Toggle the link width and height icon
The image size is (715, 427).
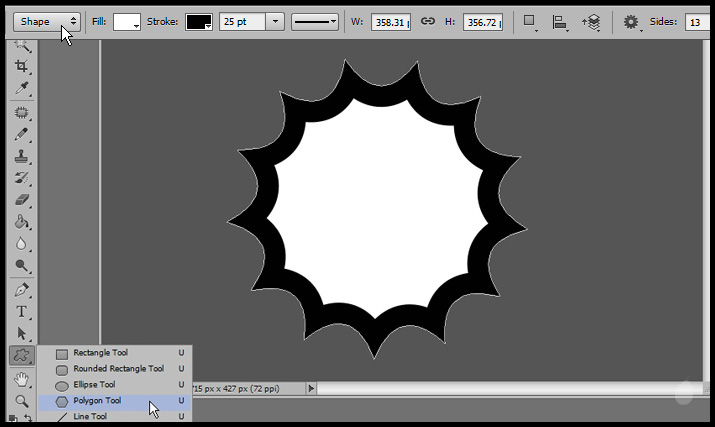[427, 21]
